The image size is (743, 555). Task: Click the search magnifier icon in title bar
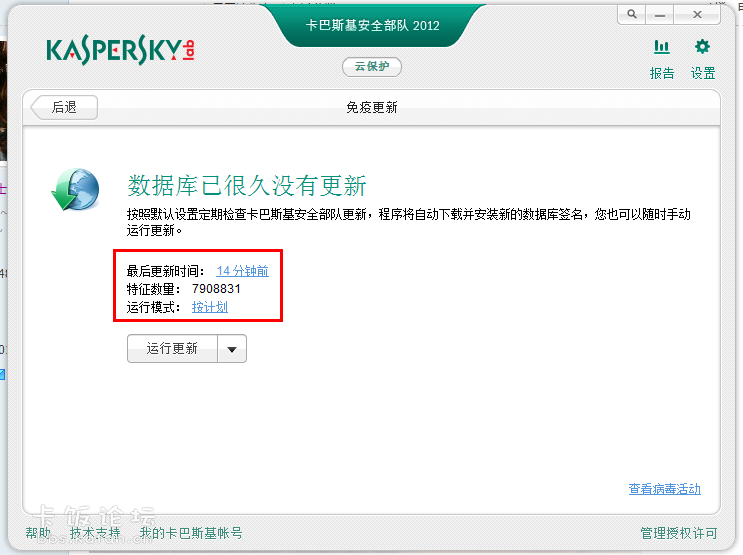click(632, 14)
